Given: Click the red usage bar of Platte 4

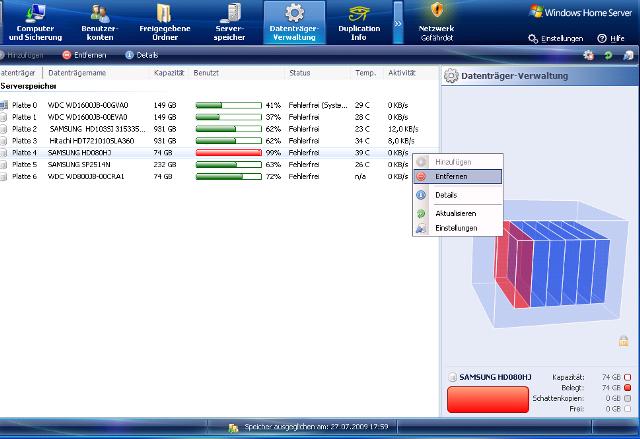Looking at the screenshot, I should 227,152.
